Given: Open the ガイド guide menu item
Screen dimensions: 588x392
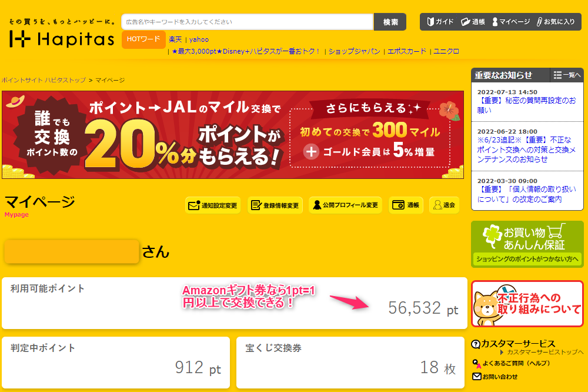Looking at the screenshot, I should click(440, 22).
